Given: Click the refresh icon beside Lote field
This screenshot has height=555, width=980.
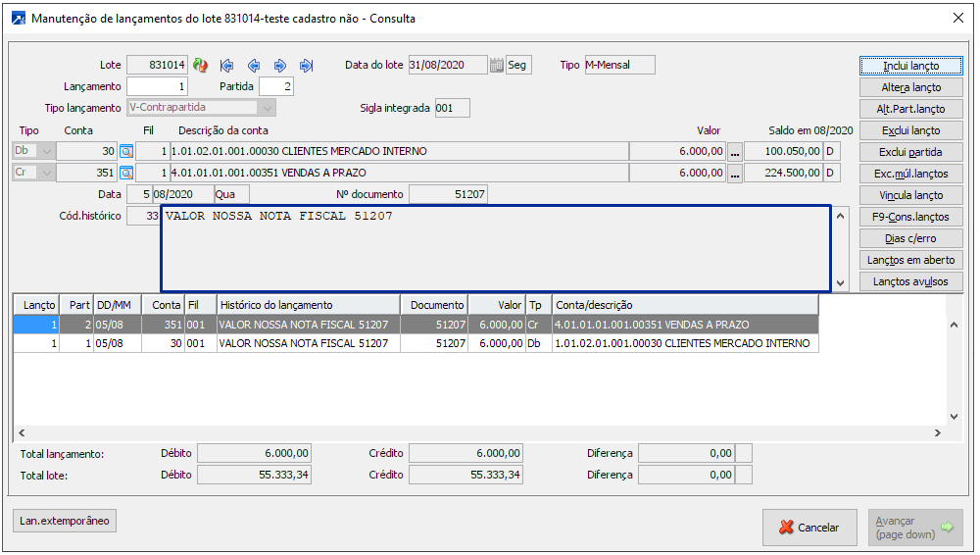Looking at the screenshot, I should point(200,66).
